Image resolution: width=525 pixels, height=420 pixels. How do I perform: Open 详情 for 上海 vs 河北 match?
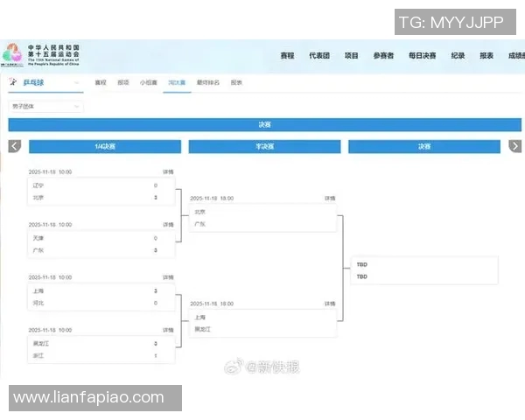[x=168, y=277]
